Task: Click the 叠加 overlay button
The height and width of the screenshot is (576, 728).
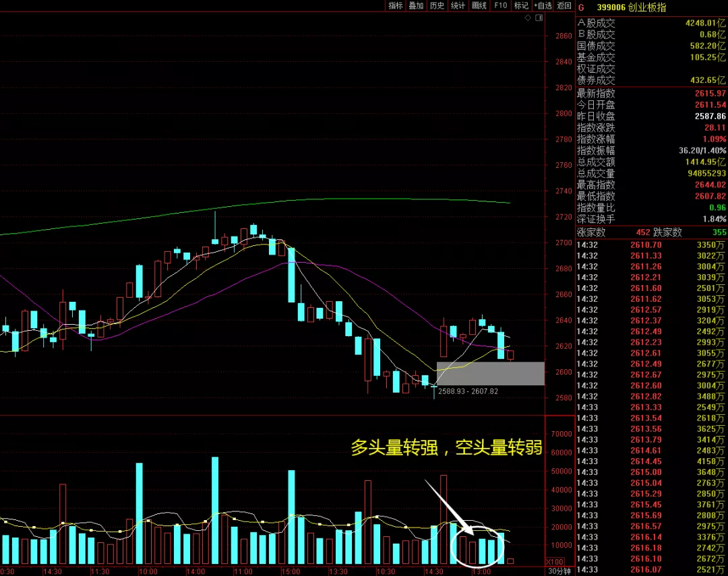Action: tap(415, 5)
